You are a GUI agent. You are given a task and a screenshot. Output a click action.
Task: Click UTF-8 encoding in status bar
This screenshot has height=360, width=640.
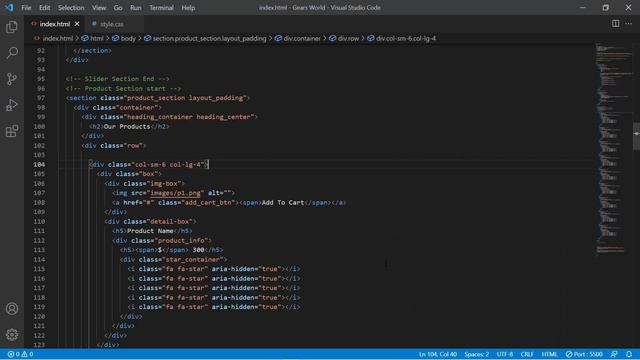(x=504, y=354)
